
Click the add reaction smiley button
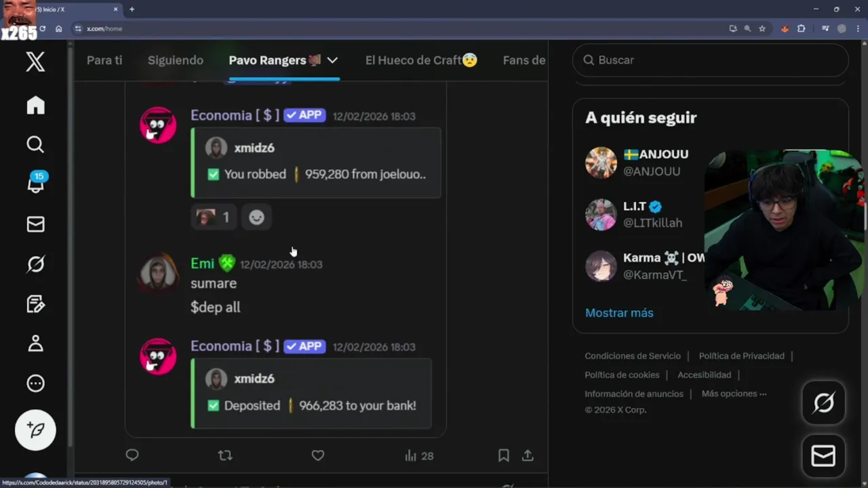[256, 217]
